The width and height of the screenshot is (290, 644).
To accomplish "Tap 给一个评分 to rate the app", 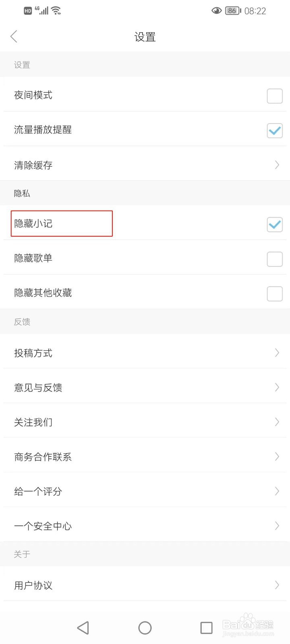I will [x=145, y=491].
